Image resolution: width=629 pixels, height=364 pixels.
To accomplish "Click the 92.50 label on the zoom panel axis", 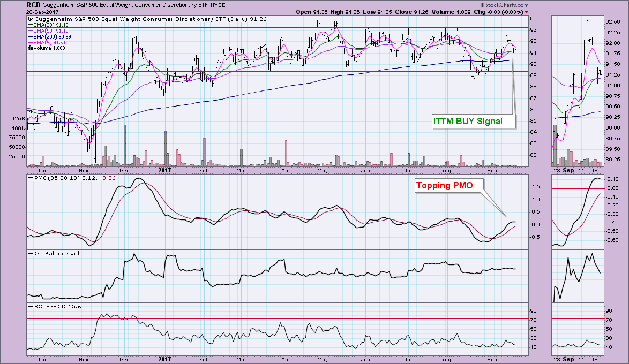I will coord(612,22).
